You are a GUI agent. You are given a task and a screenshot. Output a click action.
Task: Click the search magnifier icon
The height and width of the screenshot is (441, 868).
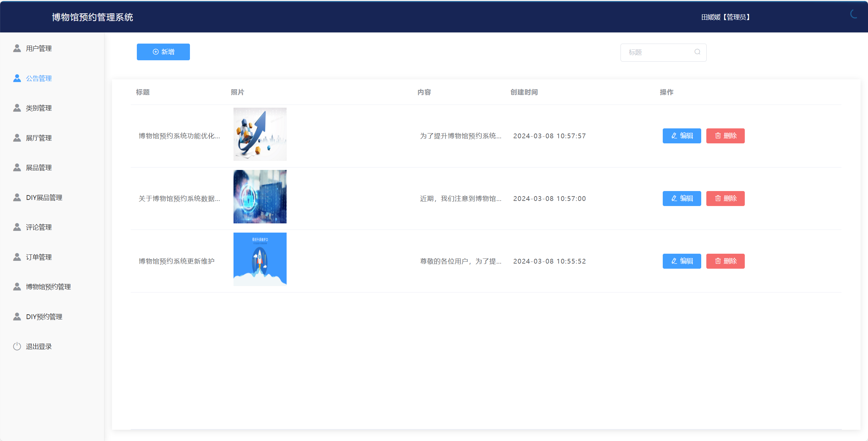(x=697, y=52)
